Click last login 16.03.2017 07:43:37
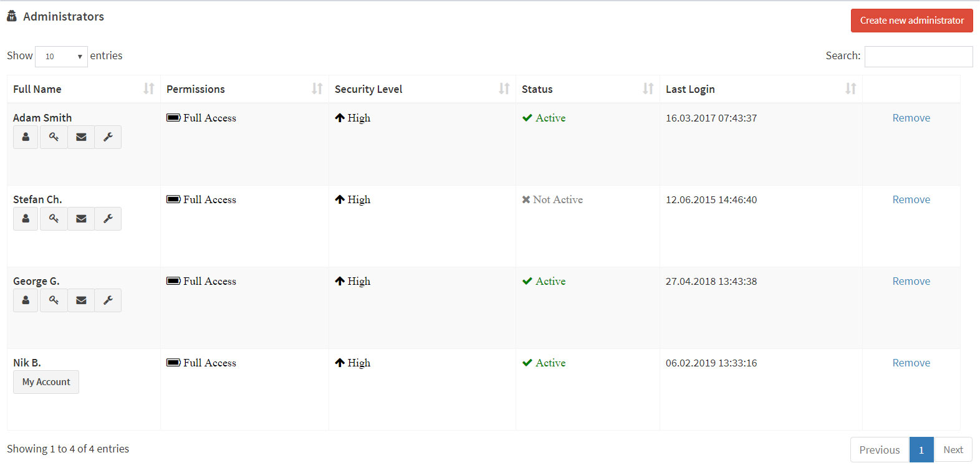 pos(711,118)
